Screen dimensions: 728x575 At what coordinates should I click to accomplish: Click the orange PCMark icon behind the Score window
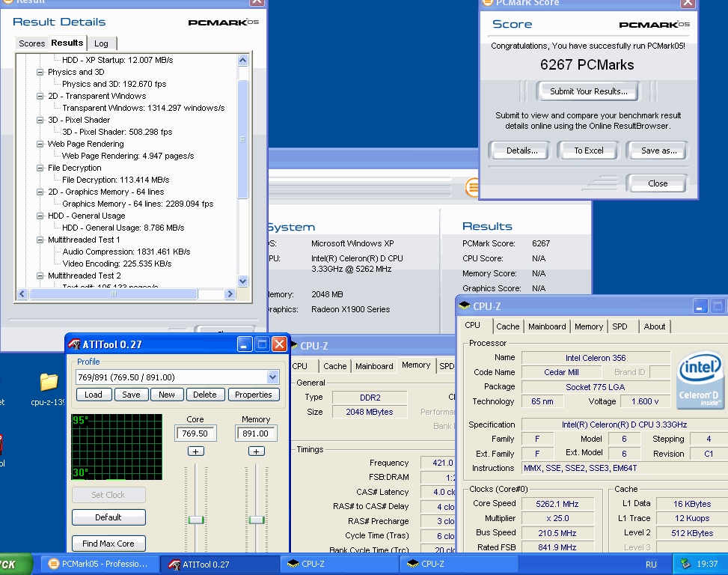(471, 187)
